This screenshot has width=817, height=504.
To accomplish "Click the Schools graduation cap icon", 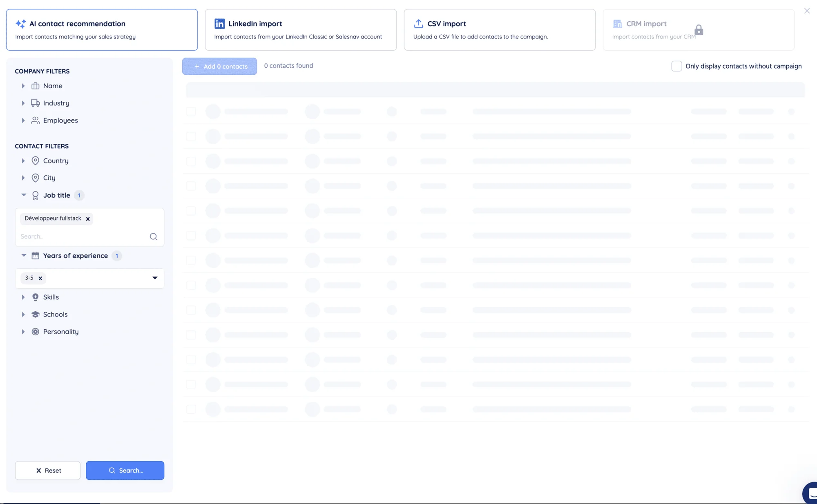I will 36,314.
